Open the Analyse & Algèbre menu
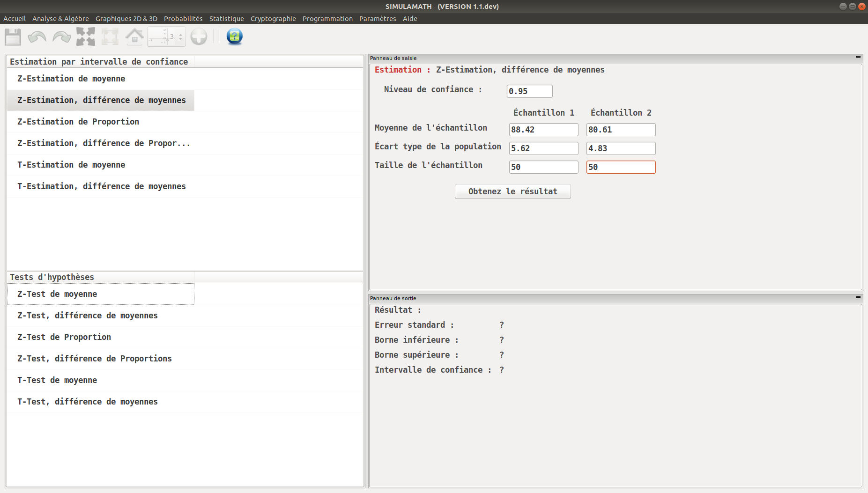 60,19
